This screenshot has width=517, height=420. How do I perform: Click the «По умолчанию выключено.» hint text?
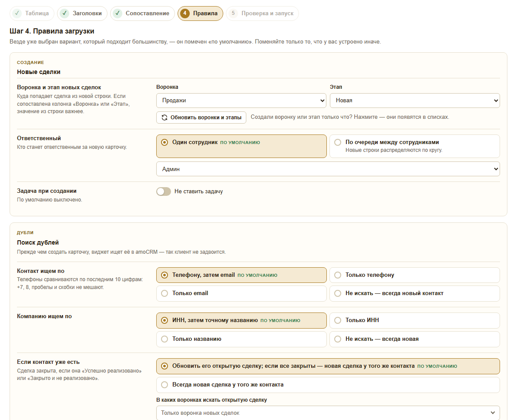[50, 200]
